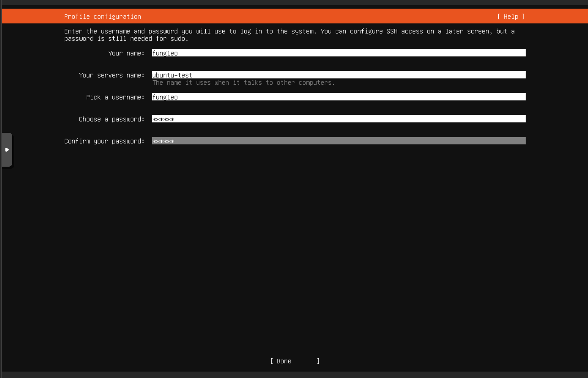The height and width of the screenshot is (378, 588).
Task: Select the "Confirm your password" field
Action: tap(339, 141)
